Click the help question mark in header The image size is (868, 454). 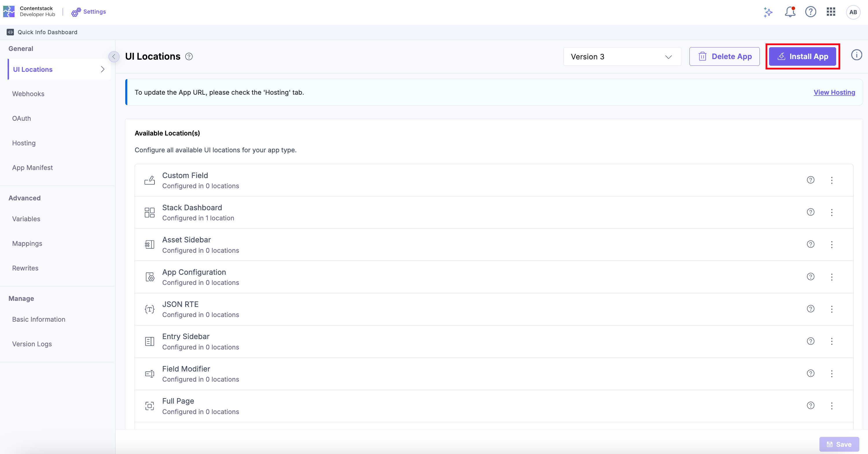tap(810, 12)
